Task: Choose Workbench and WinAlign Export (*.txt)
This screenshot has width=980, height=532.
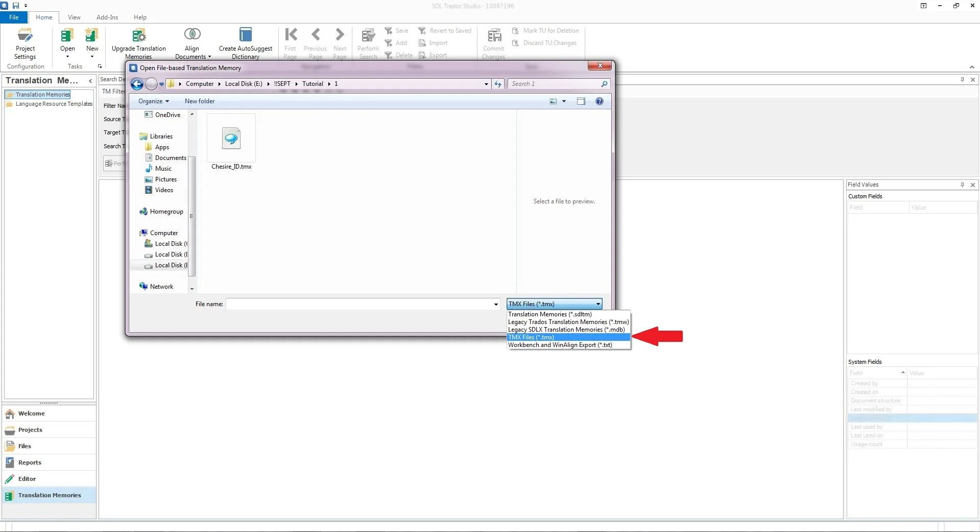Action: click(568, 345)
